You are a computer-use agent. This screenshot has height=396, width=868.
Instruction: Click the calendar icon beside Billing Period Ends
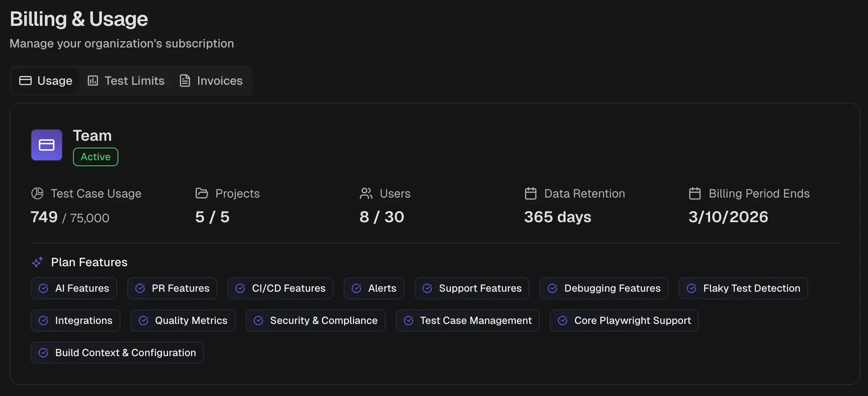694,193
